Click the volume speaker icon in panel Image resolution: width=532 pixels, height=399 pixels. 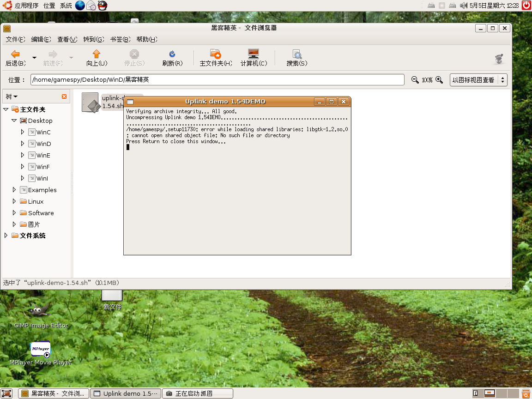tap(464, 6)
